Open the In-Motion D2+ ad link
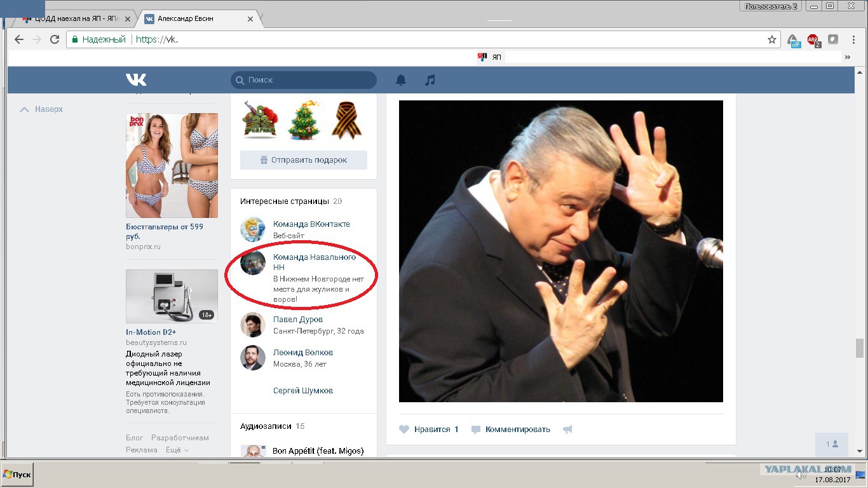This screenshot has height=488, width=868. click(151, 332)
